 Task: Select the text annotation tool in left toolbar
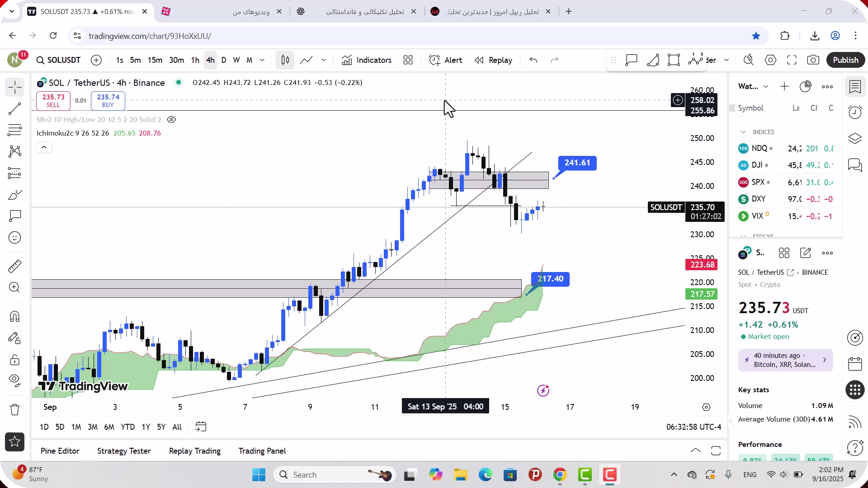click(15, 216)
